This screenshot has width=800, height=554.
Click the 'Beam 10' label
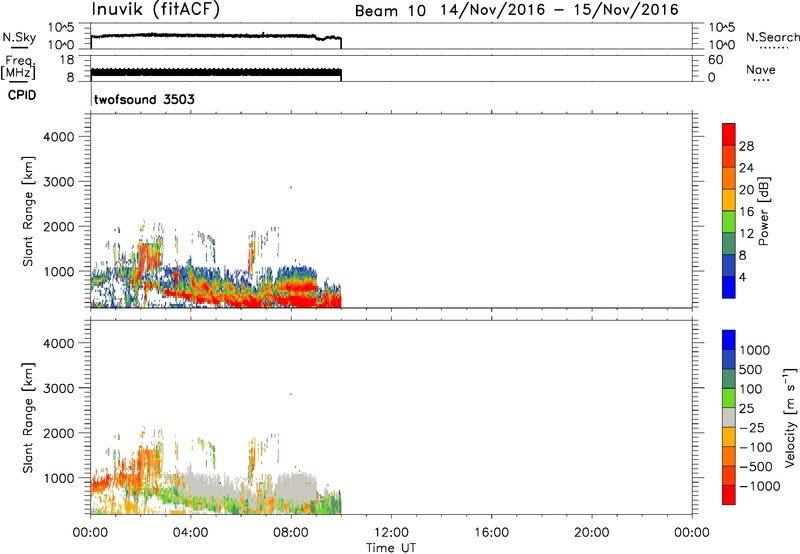(x=390, y=11)
